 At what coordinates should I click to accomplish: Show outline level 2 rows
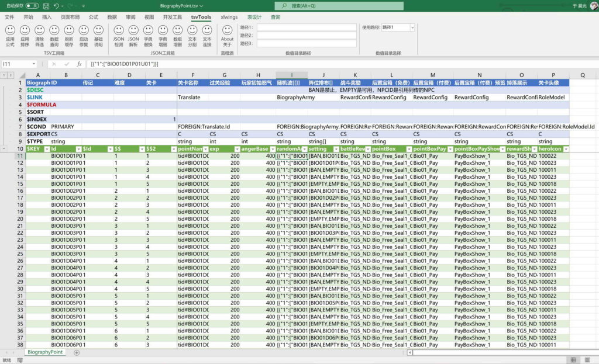[11, 75]
